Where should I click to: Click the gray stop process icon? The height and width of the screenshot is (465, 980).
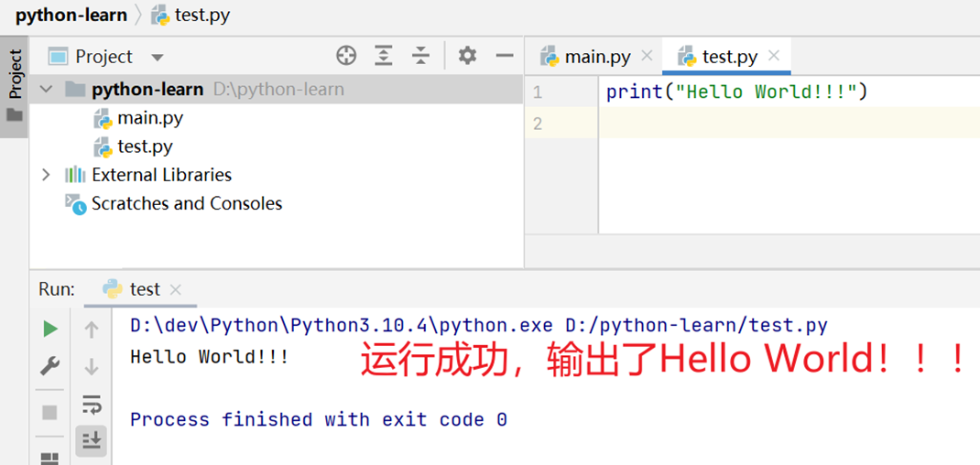click(x=49, y=413)
